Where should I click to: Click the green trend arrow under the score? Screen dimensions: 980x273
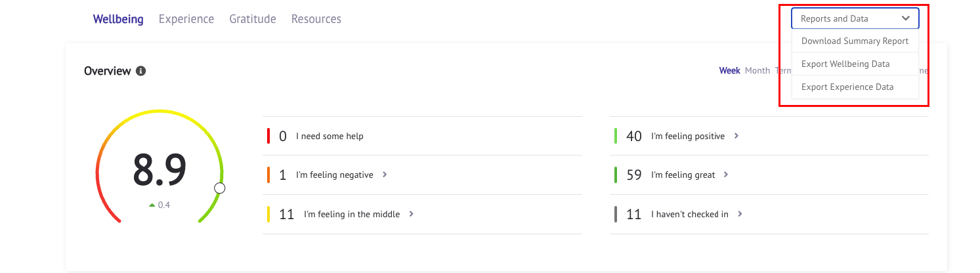(x=152, y=205)
